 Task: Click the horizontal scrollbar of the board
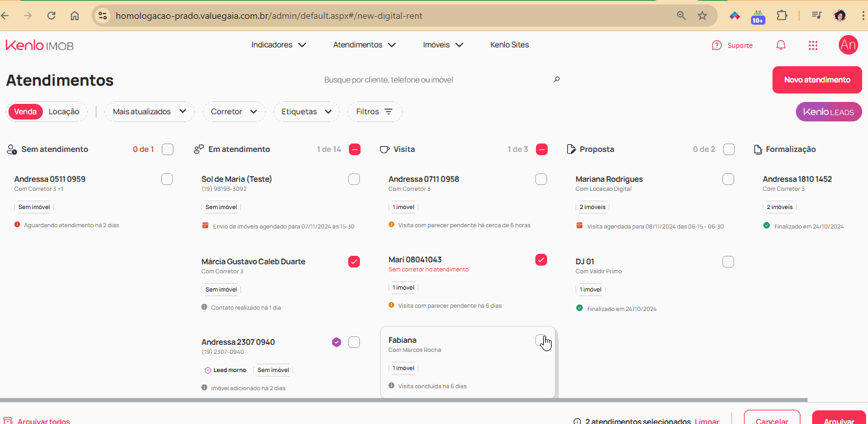[x=403, y=400]
